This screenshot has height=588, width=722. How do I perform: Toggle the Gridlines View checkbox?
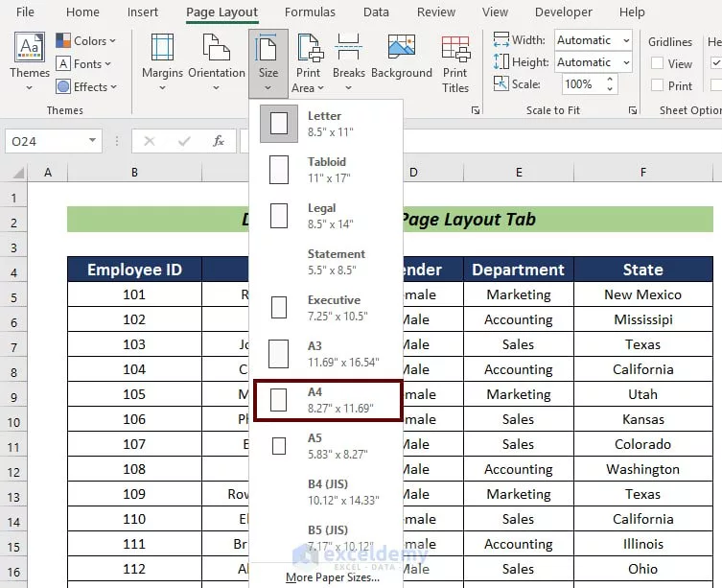coord(658,63)
